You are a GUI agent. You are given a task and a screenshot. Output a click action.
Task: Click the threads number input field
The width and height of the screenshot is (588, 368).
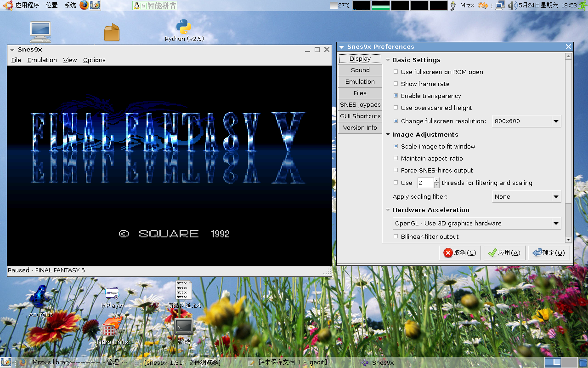(x=425, y=183)
